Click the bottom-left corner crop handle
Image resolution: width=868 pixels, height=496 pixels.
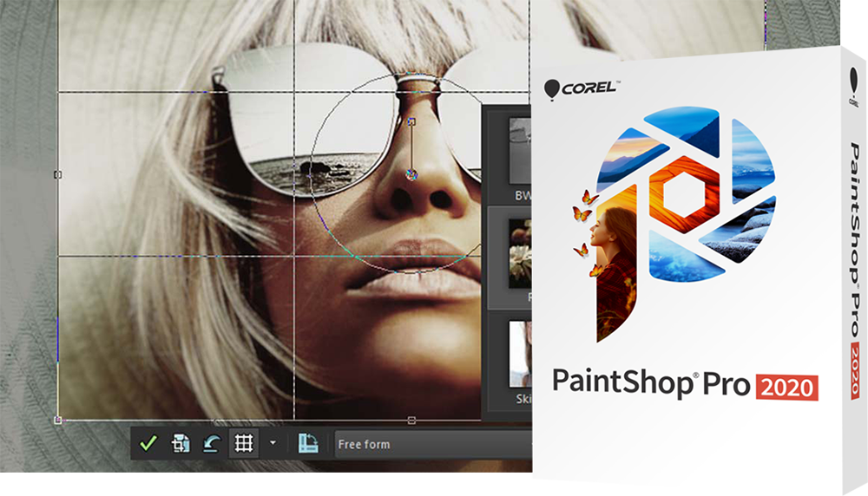coord(58,421)
